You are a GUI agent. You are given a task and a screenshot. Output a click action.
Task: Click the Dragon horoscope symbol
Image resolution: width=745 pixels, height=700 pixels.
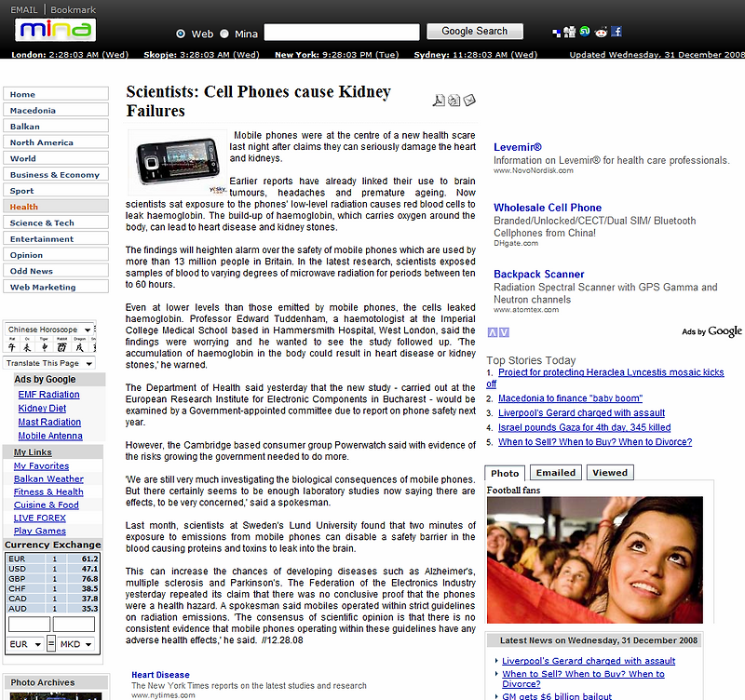[x=80, y=346]
